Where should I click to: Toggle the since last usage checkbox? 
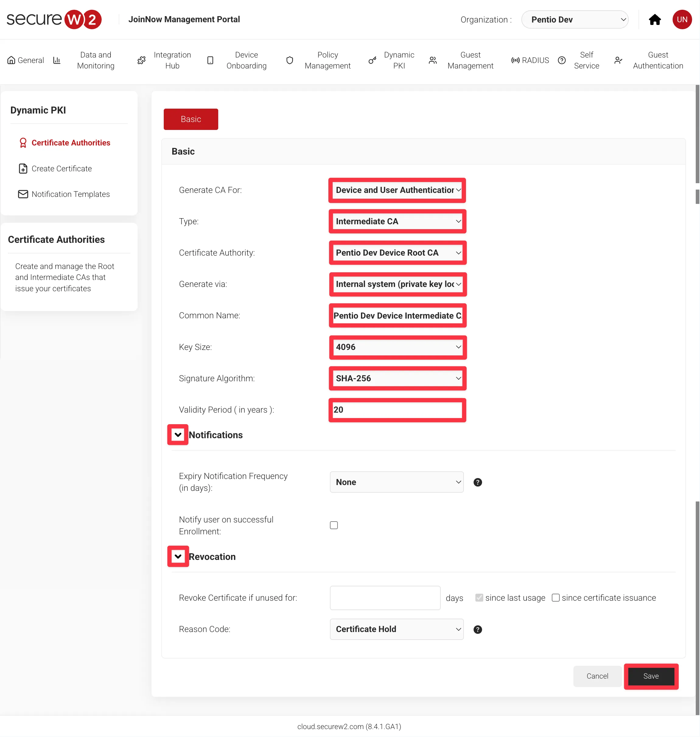tap(479, 598)
